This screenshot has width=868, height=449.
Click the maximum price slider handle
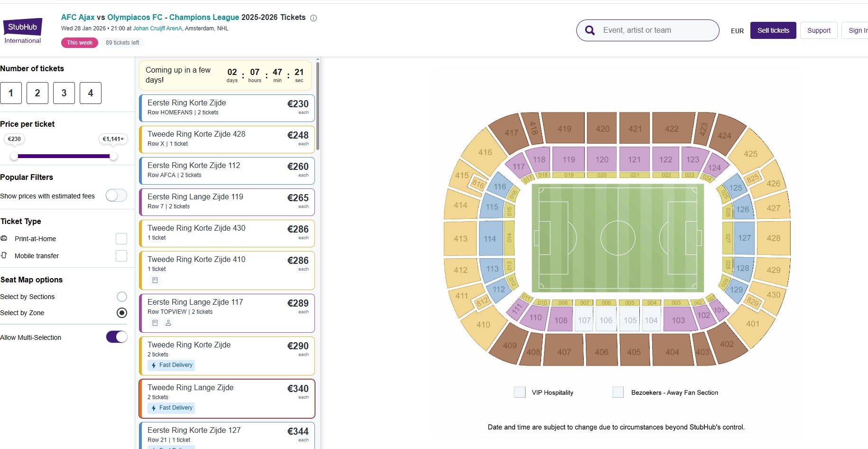tap(113, 156)
